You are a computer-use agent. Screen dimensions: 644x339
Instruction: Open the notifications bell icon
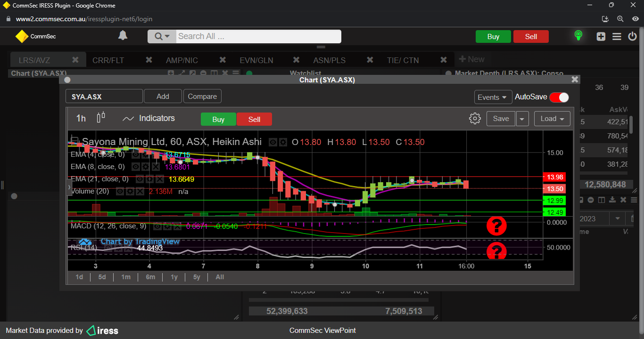(x=123, y=36)
